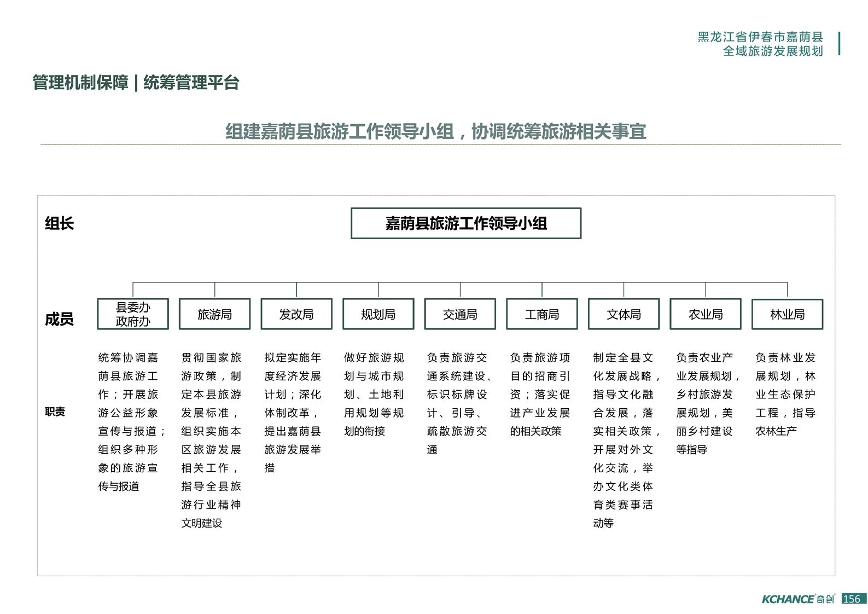868x614 pixels.
Task: Click the duty text 负责林业发展规划
Action: [785, 367]
